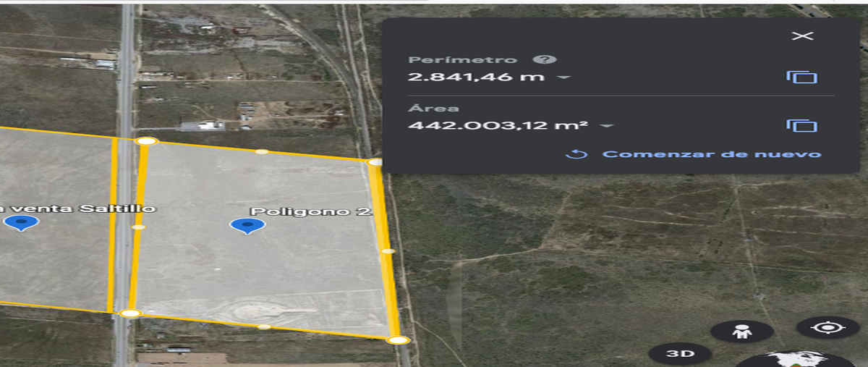
Task: Expand area units dropdown arrow
Action: point(606,126)
